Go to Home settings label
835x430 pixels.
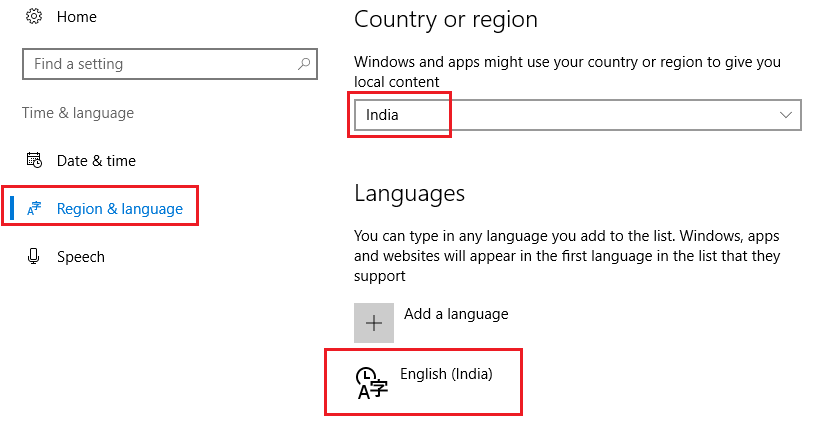coord(77,17)
